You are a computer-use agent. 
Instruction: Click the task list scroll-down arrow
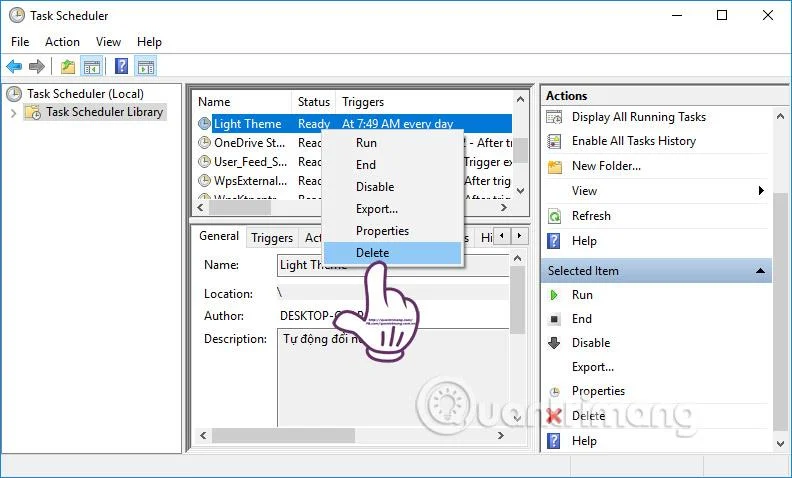[x=521, y=190]
